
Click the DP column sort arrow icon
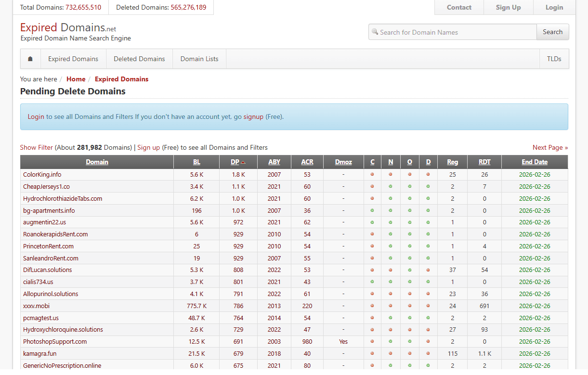(243, 162)
